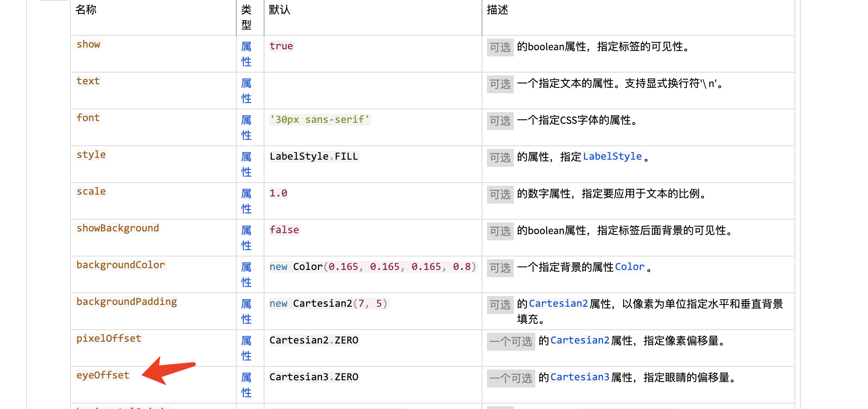The width and height of the screenshot is (868, 409).
Task: Select the default value LabelStyle.FILL
Action: click(x=314, y=157)
